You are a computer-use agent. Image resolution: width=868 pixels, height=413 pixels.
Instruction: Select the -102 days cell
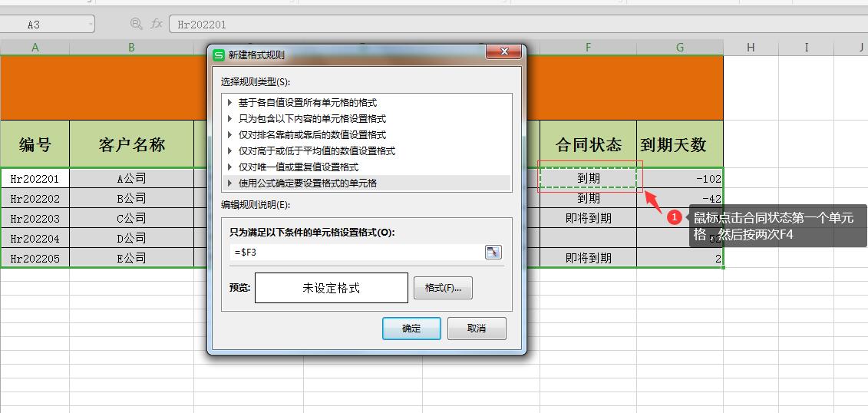coord(680,178)
